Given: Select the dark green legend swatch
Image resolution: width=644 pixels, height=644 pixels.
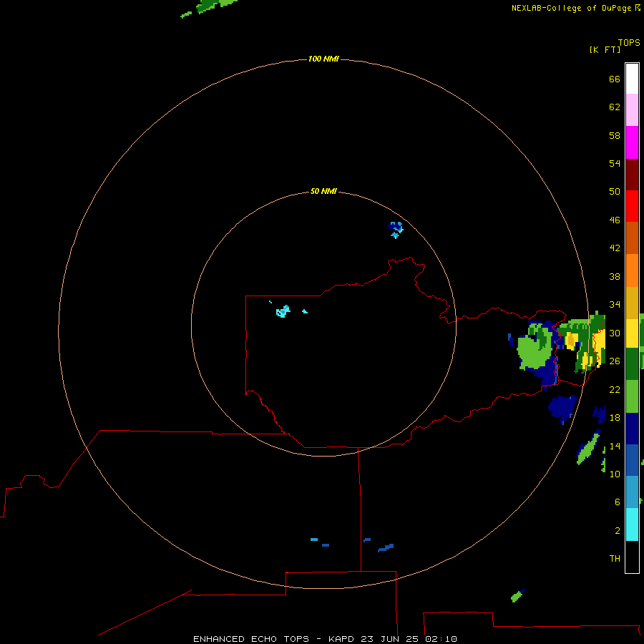Looking at the screenshot, I should 632,364.
